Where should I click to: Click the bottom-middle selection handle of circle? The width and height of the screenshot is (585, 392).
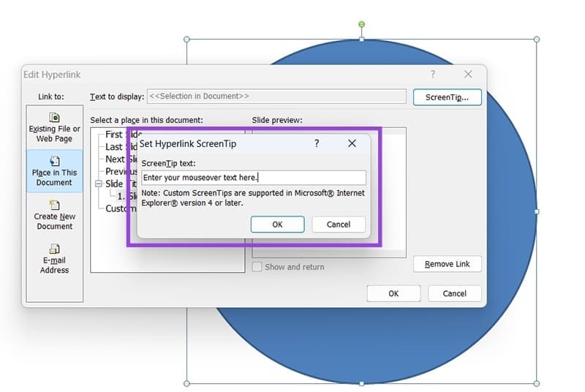pyautogui.click(x=361, y=383)
